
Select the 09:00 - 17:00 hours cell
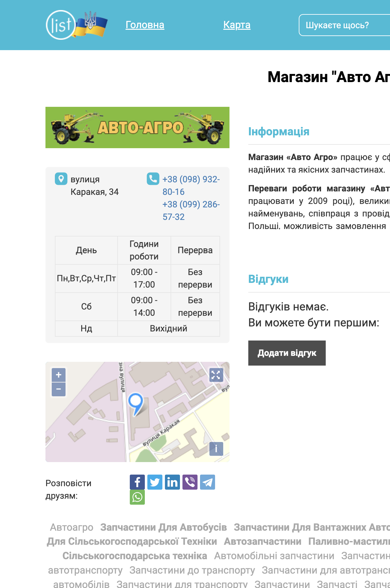144,278
